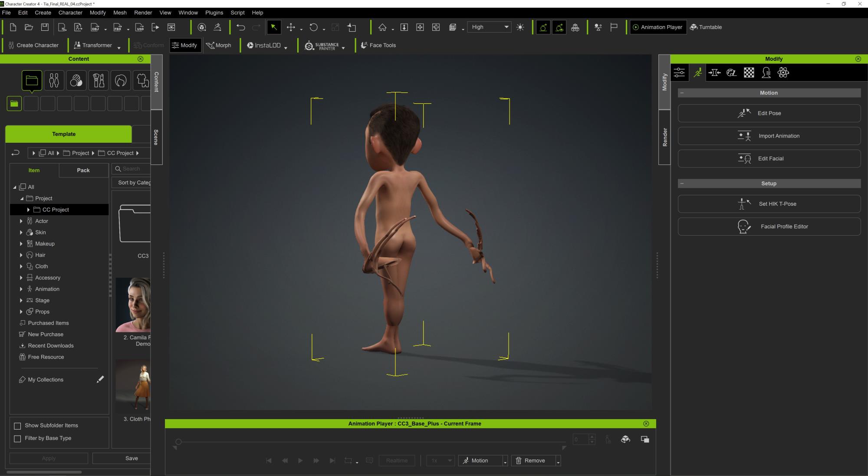
Task: Export USD file icon
Action: click(140, 27)
